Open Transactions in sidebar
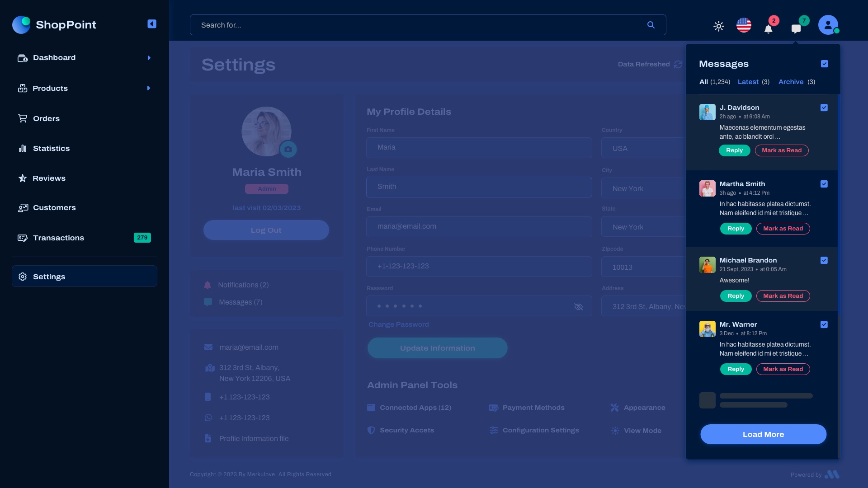The height and width of the screenshot is (488, 868). tap(58, 238)
